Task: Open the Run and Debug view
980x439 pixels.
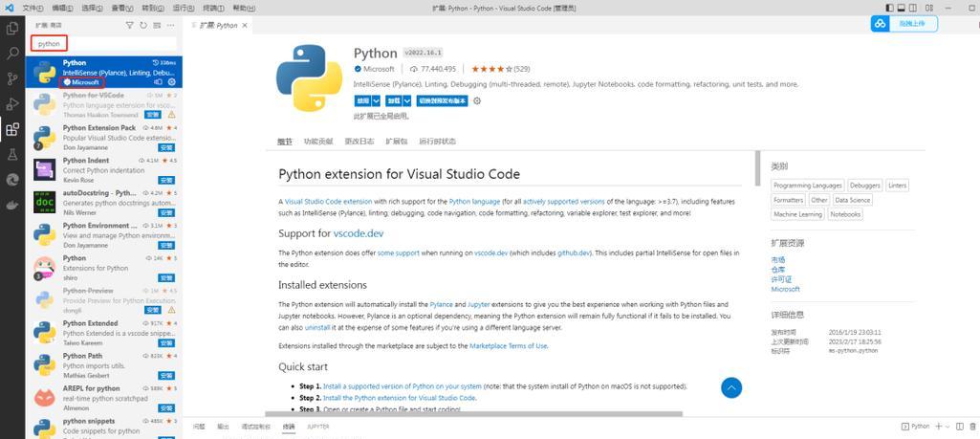Action: click(11, 104)
